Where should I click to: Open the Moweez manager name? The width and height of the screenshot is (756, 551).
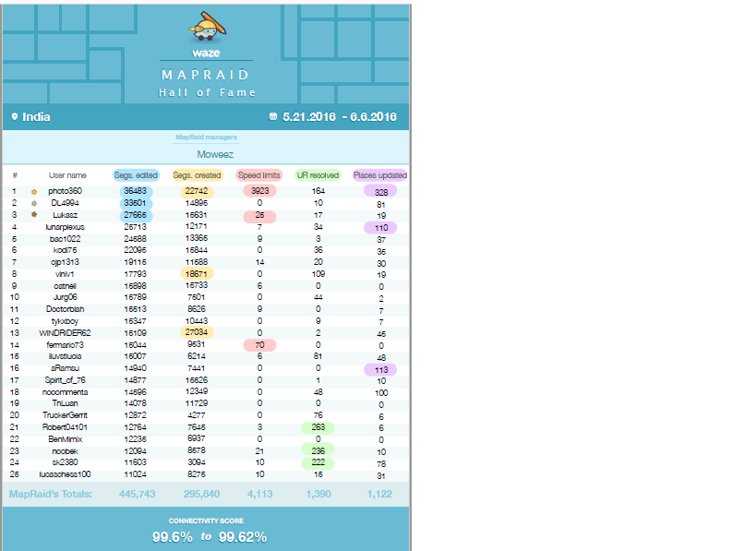(207, 154)
